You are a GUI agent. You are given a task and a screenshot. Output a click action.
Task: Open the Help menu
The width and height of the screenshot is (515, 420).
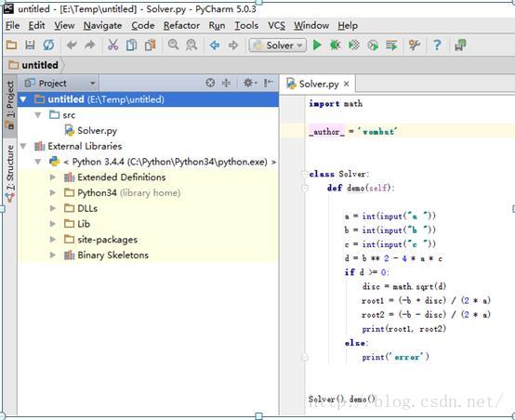[348, 26]
